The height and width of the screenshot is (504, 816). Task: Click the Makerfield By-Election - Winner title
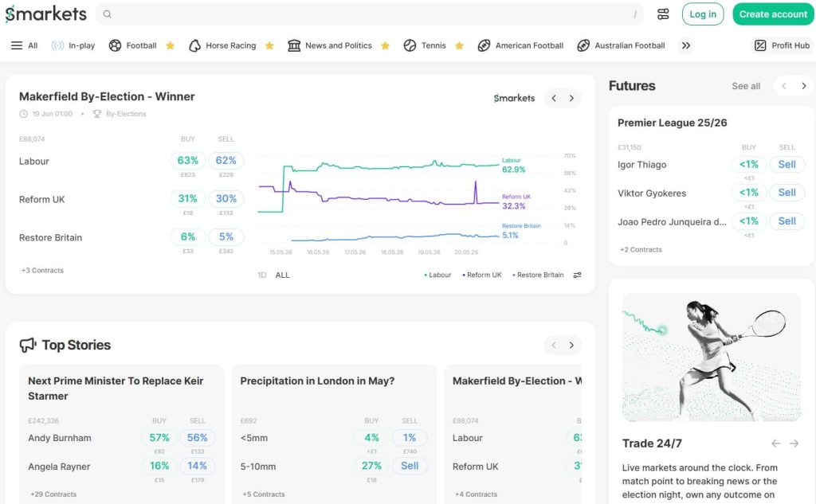click(x=107, y=97)
